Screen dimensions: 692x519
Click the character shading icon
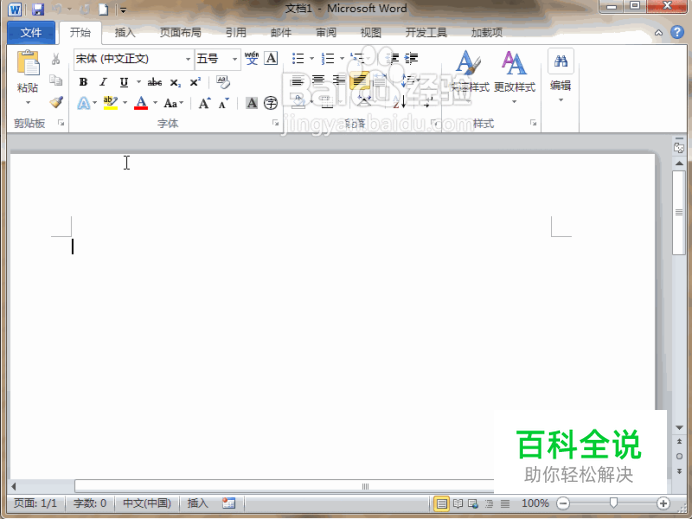point(252,103)
